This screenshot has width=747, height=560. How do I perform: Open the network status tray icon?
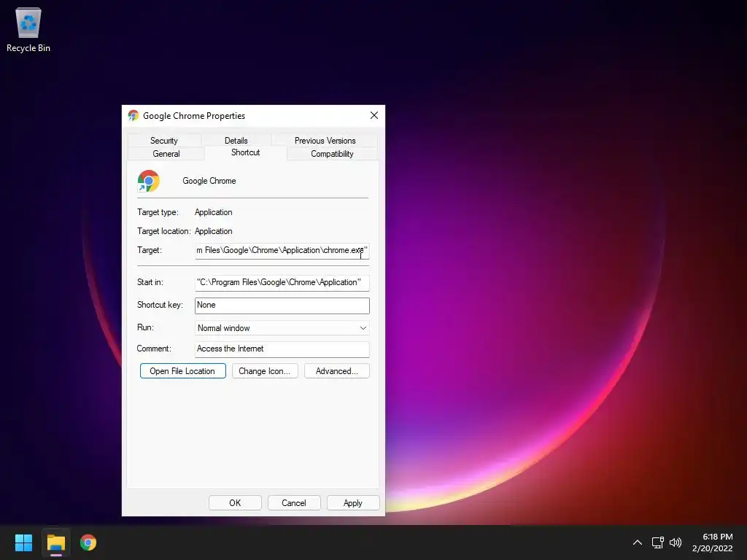[658, 542]
